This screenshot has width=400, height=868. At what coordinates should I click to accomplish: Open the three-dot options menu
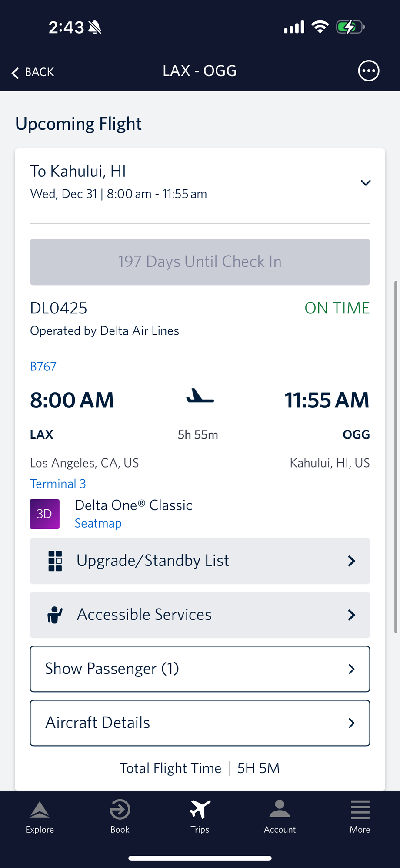(368, 71)
